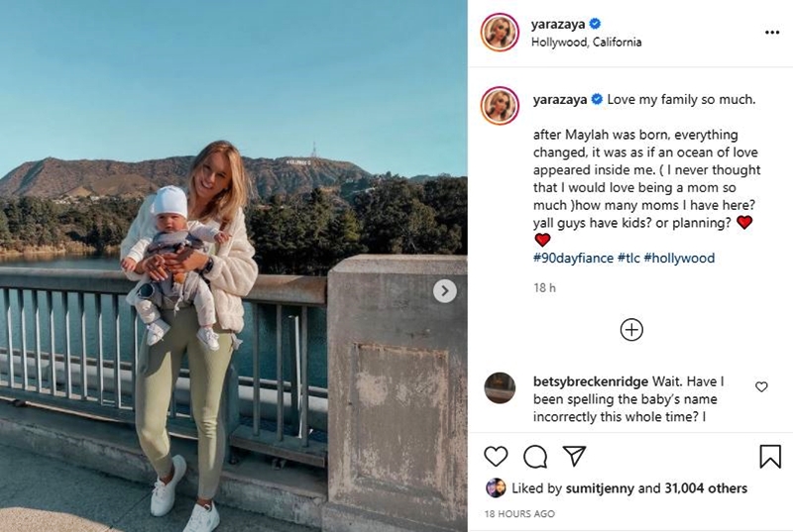Click the 18 HOURS AGO timestamp
The height and width of the screenshot is (532, 793).
pyautogui.click(x=519, y=514)
